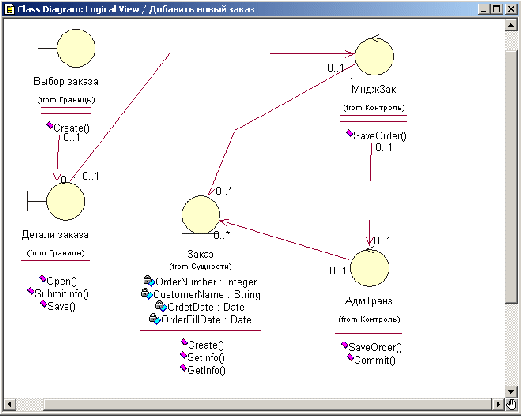Select the Детали заказа boundary class circle
This screenshot has width=522, height=417.
click(65, 201)
